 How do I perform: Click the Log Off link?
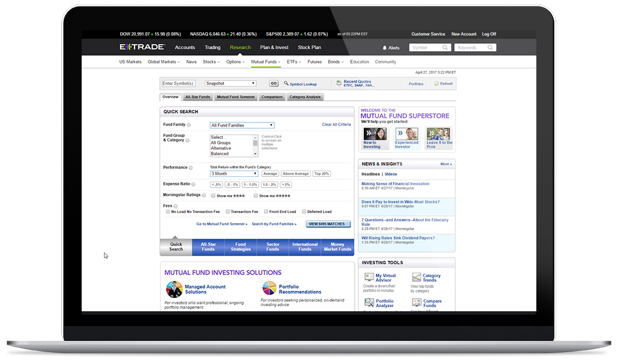click(x=489, y=34)
